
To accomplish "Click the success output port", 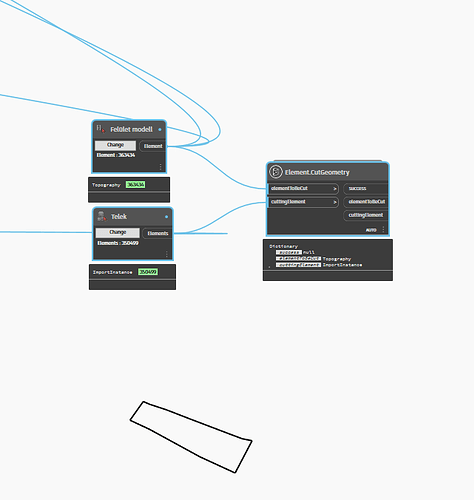I will click(x=366, y=188).
